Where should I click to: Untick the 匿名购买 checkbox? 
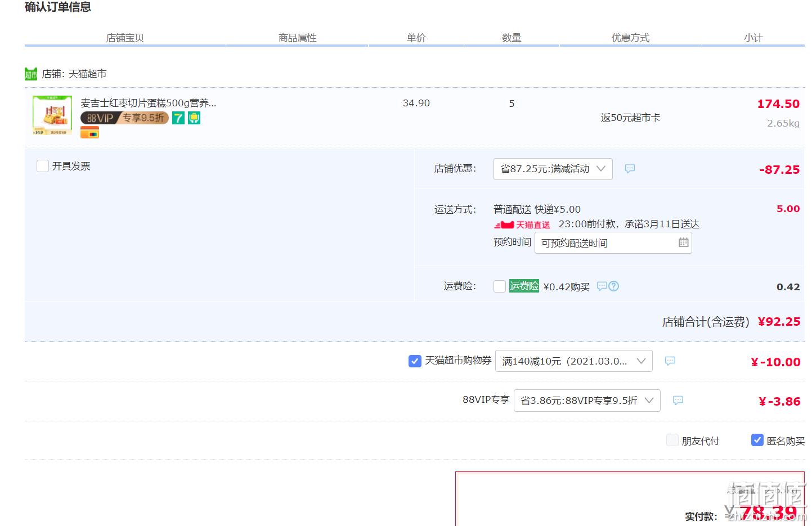pos(757,440)
